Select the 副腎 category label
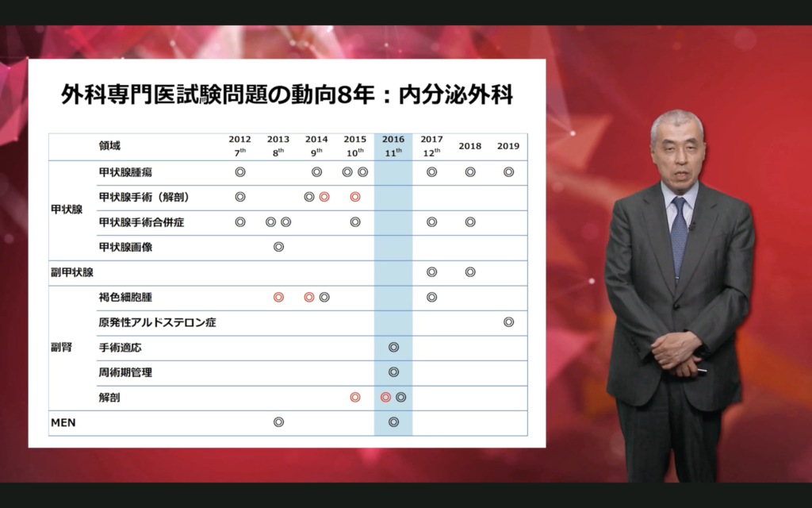This screenshot has width=812, height=508. 62,347
